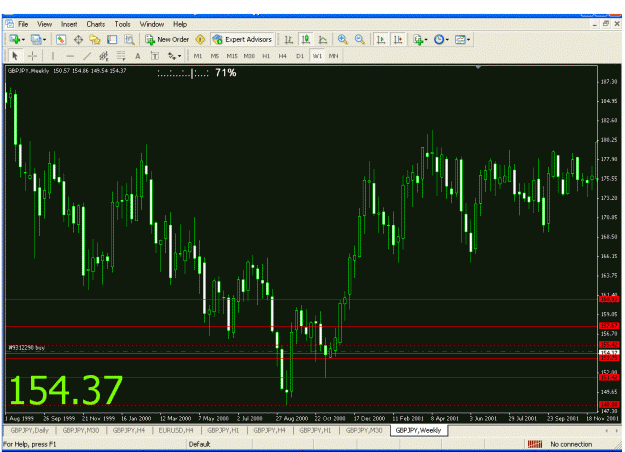Switch chart to Line Chart mode
Screen dimensions: 625x452
click(x=323, y=39)
